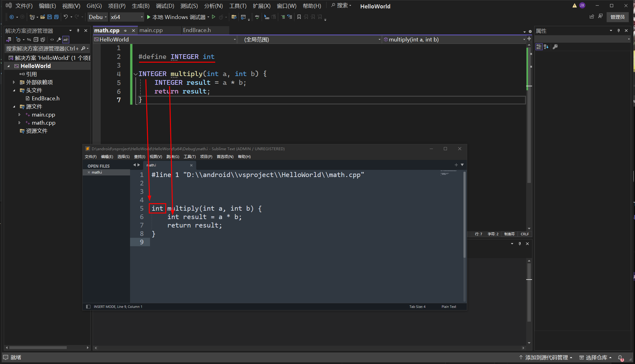Click the Undo toolbar icon

pos(65,17)
